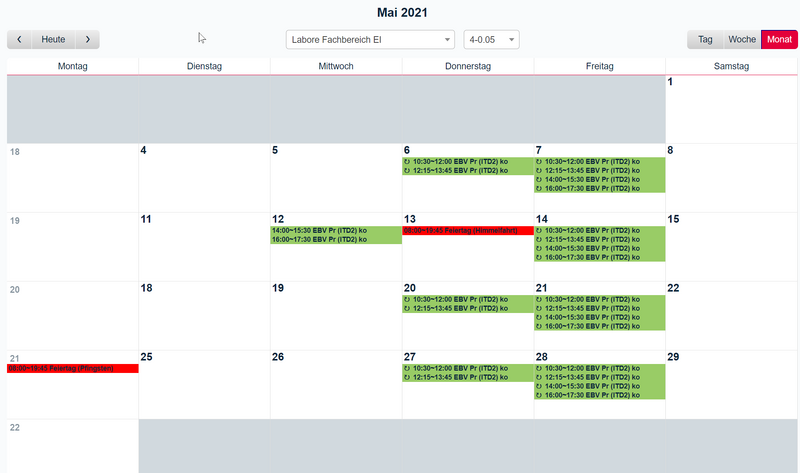Open 16:00-17:30 EBV Pr event on May 14
Screen dimensions: 800x473
(x=599, y=257)
